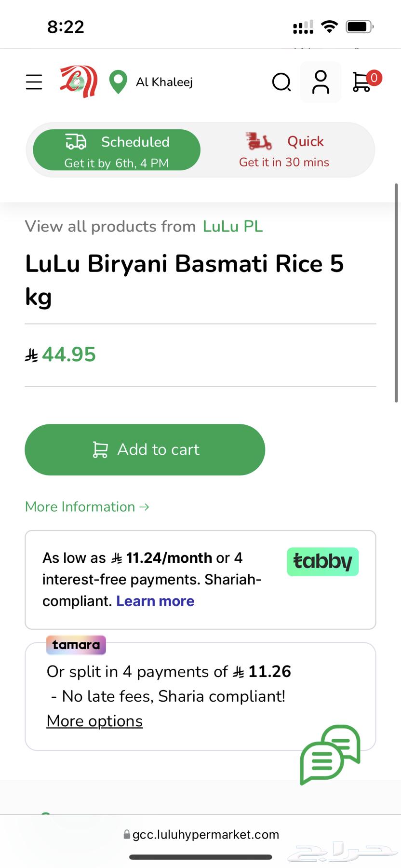This screenshot has width=401, height=868.
Task: Open the hamburger navigation menu
Action: tap(34, 82)
